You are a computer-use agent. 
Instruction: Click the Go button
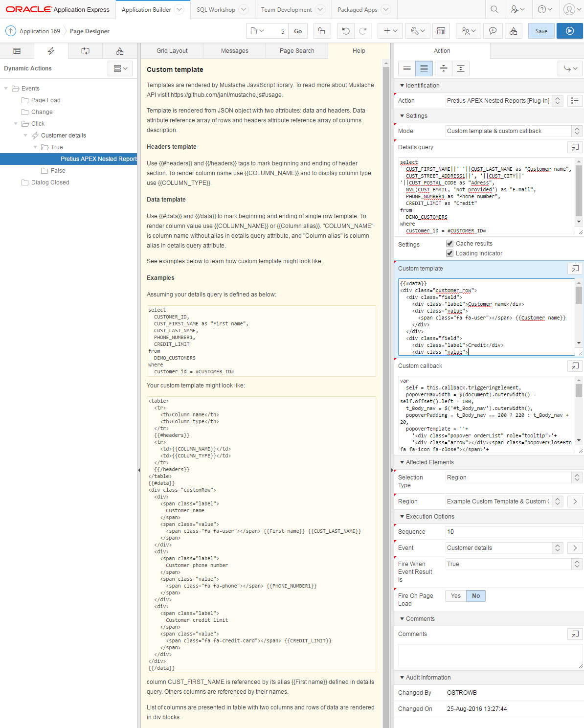click(x=298, y=31)
